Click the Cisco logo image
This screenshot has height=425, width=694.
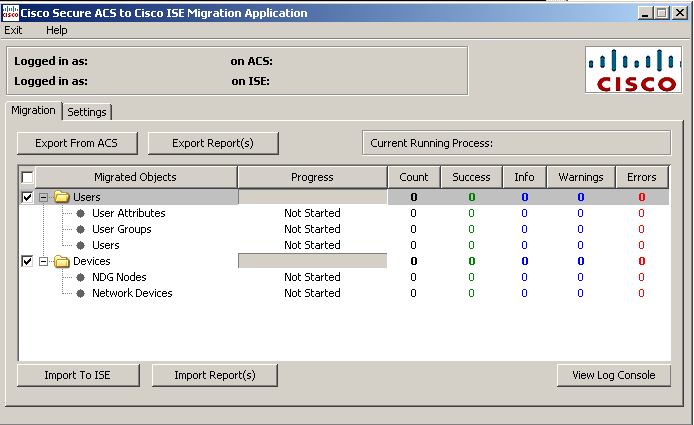coord(633,70)
